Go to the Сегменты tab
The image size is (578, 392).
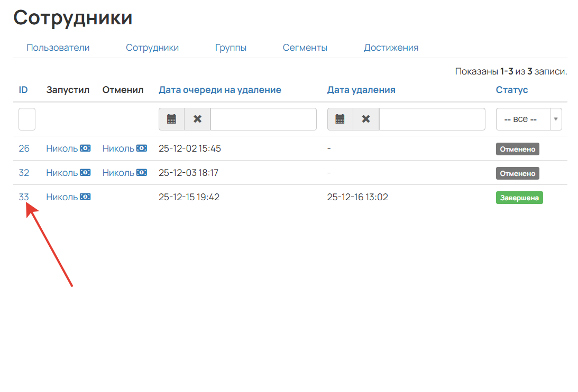(305, 47)
